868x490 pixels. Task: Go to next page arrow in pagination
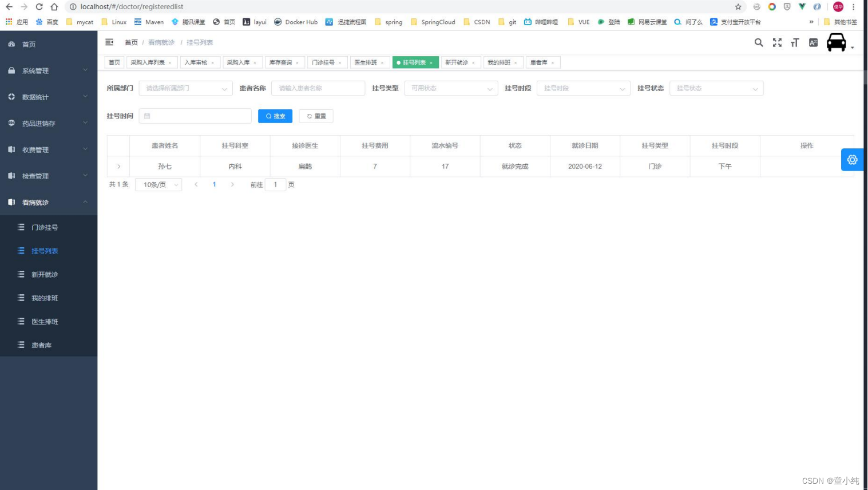click(x=232, y=184)
